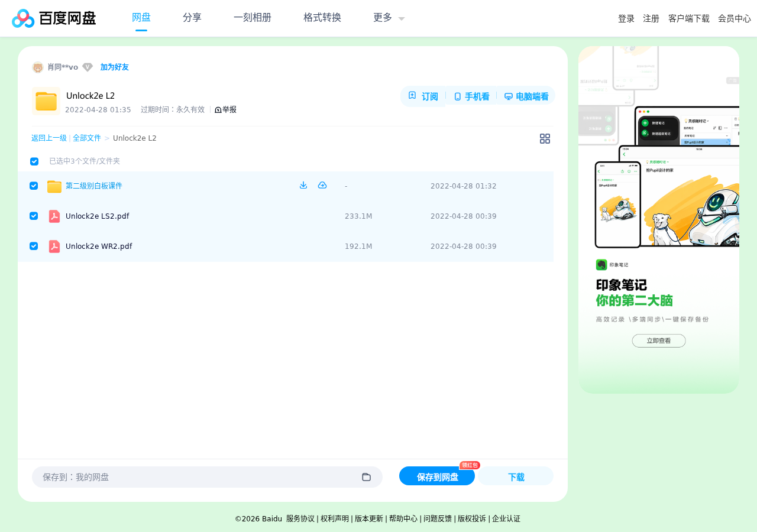Viewport: 757px width, 532px height.
Task: Click the 192.1M size of WR2.pdf
Action: point(358,246)
